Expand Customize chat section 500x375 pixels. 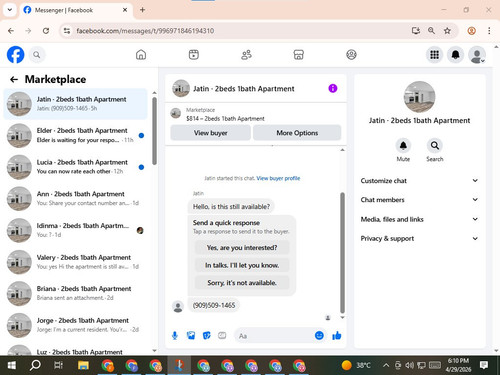(x=419, y=181)
